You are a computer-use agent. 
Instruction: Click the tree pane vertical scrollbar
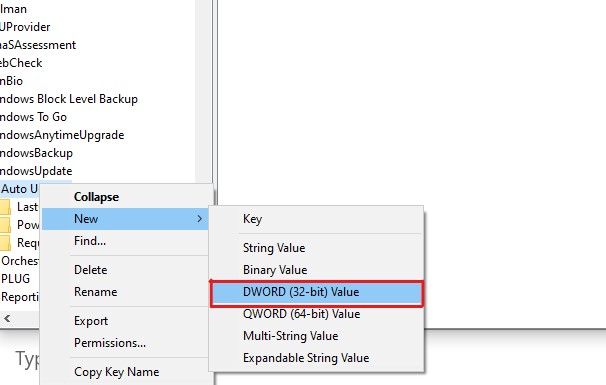point(203,91)
